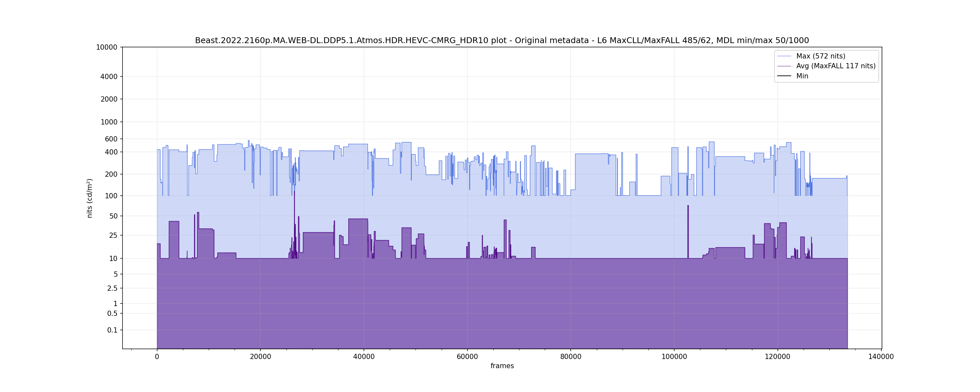Click the 40000 x-axis tick label

[364, 357]
